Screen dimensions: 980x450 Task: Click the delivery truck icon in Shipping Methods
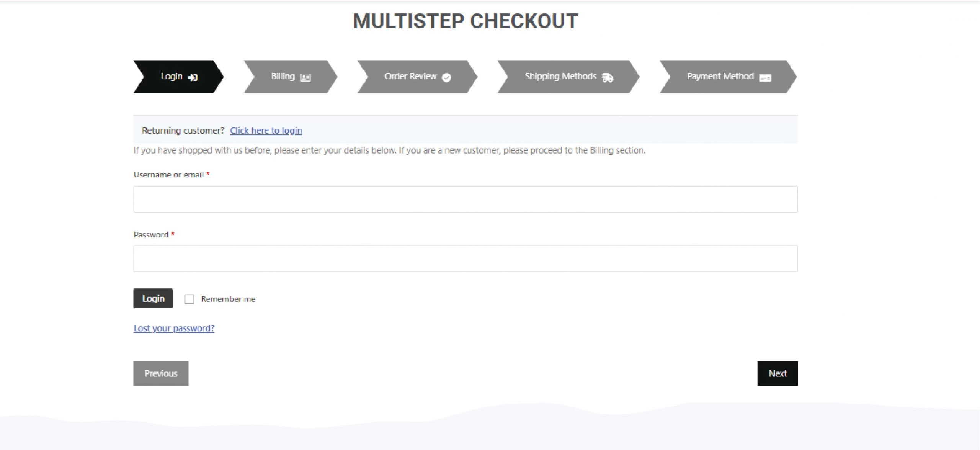click(x=608, y=77)
